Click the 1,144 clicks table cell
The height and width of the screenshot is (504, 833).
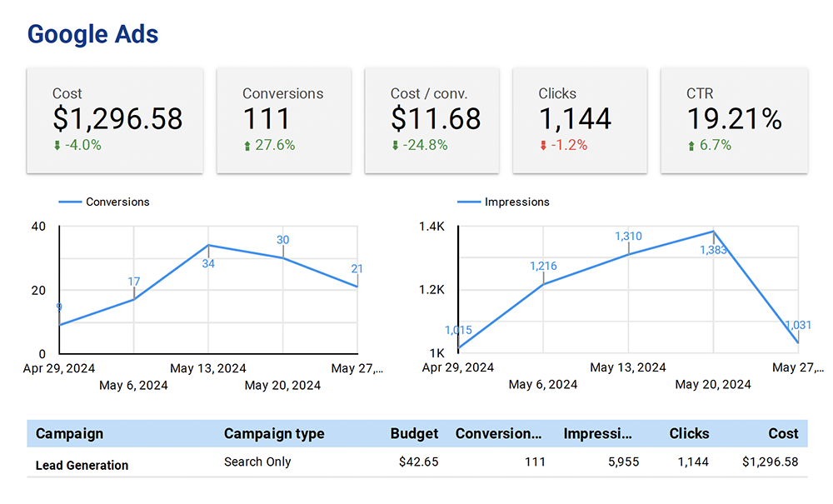coord(693,462)
